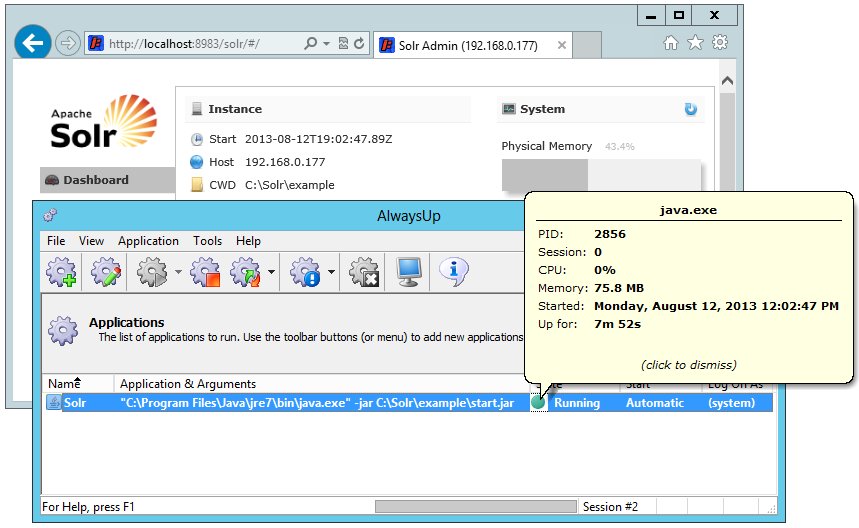The width and height of the screenshot is (859, 528).
Task: Open the Start Application dropdown arrow
Action: click(178, 272)
